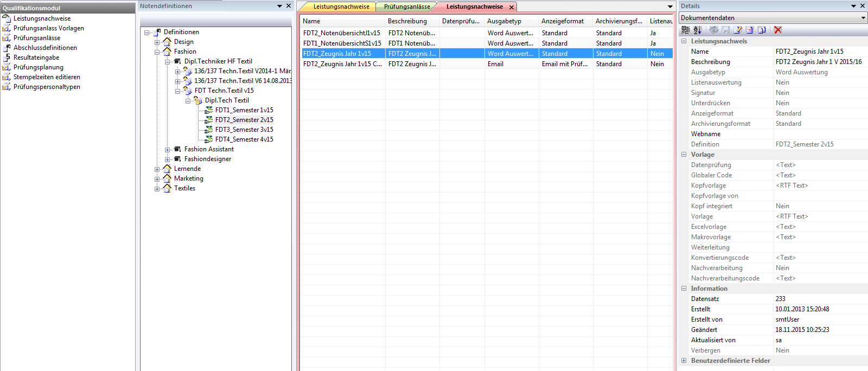This screenshot has height=371, width=868.
Task: Click the Abschlussdefinitionen icon in Qualifikationsmodul
Action: (7, 48)
